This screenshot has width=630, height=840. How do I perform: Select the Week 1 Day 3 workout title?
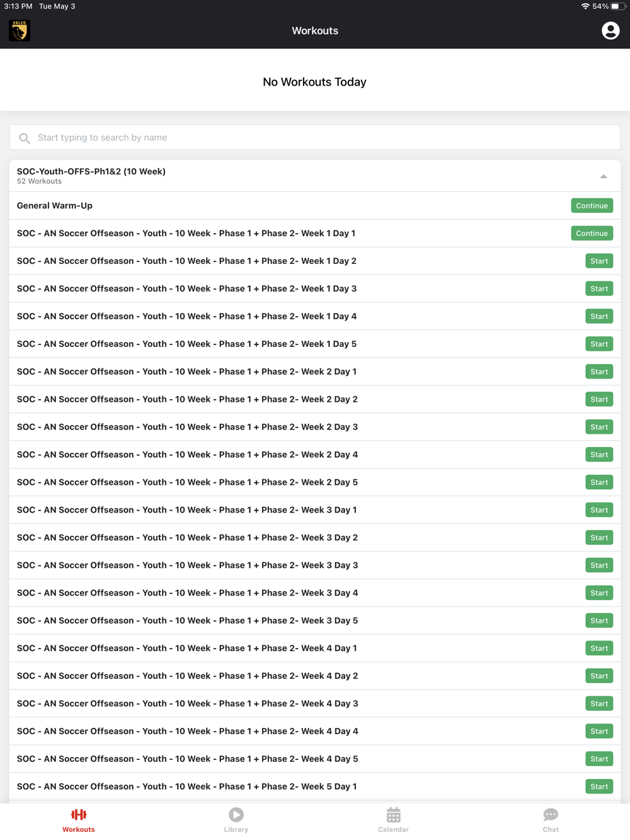pos(186,289)
